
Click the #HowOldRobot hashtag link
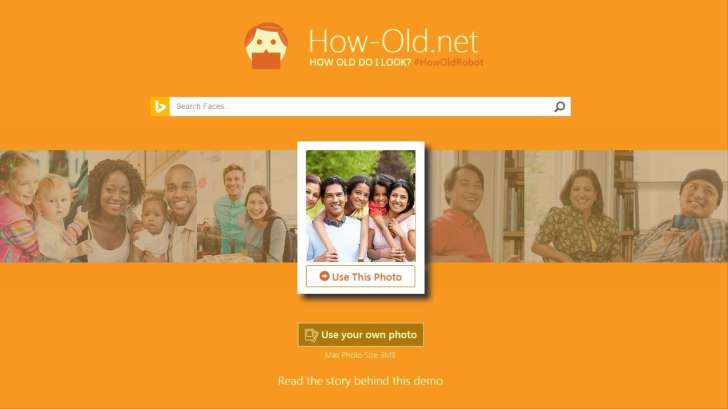tap(448, 62)
